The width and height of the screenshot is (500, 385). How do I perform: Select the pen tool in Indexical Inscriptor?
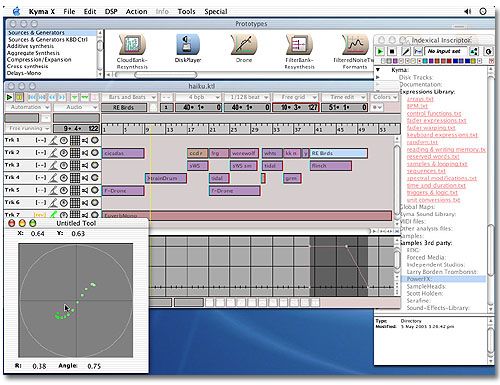[x=405, y=51]
